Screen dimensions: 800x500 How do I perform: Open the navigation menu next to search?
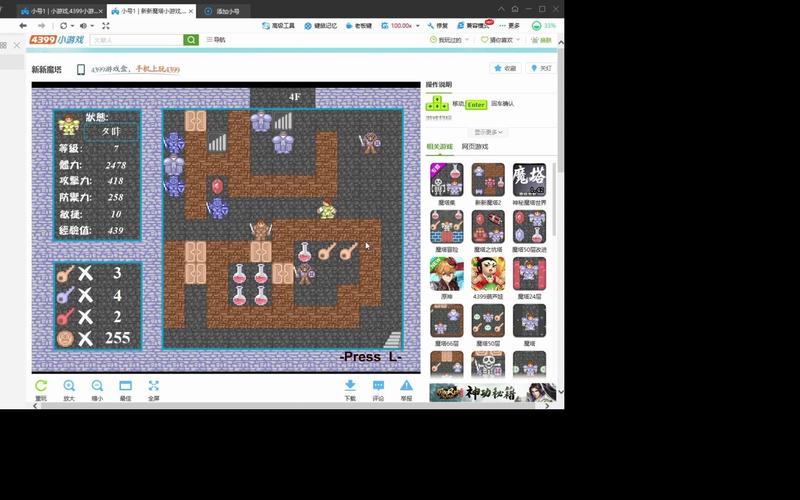click(216, 39)
